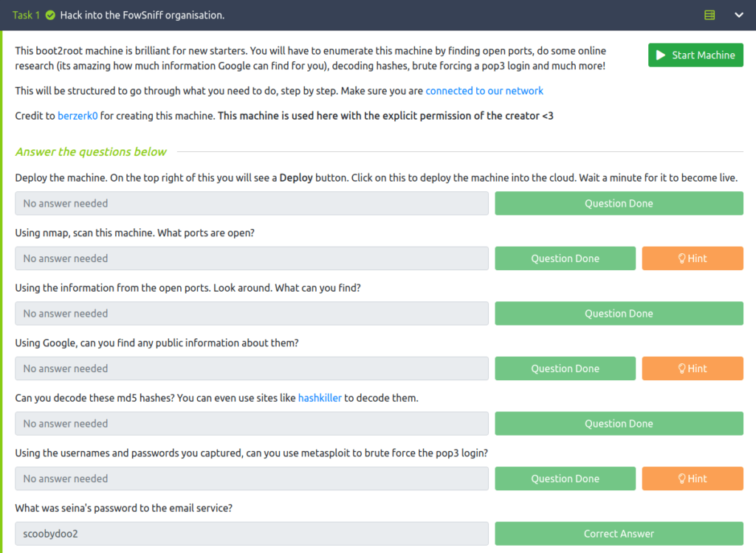Click Question Done for nmap scan question
Screen dimensions: 756x553
[x=565, y=258]
